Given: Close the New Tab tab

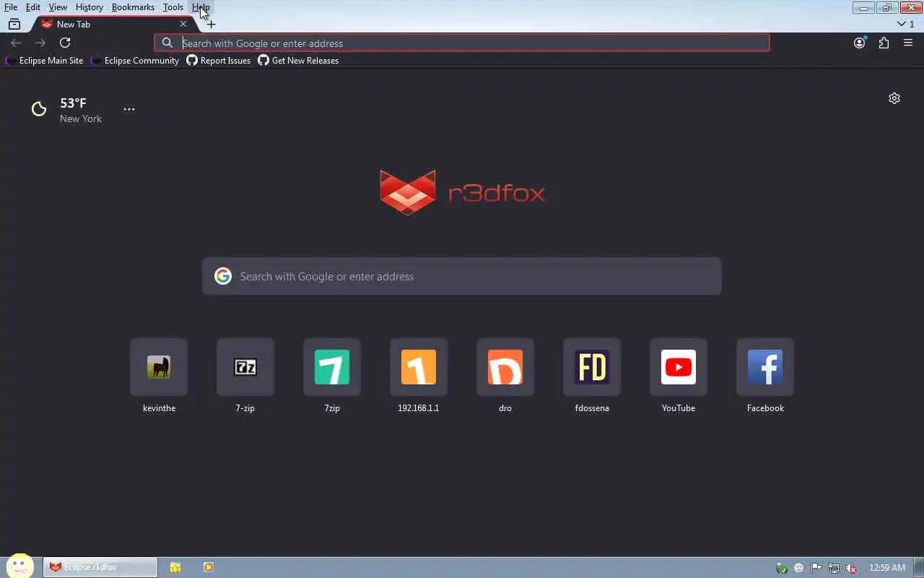Looking at the screenshot, I should coord(183,24).
